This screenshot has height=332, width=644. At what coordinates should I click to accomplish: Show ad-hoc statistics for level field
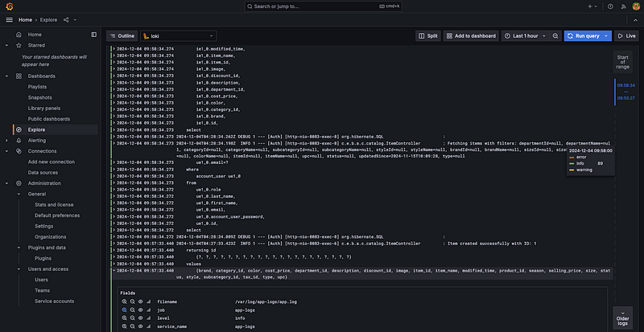tap(148, 318)
